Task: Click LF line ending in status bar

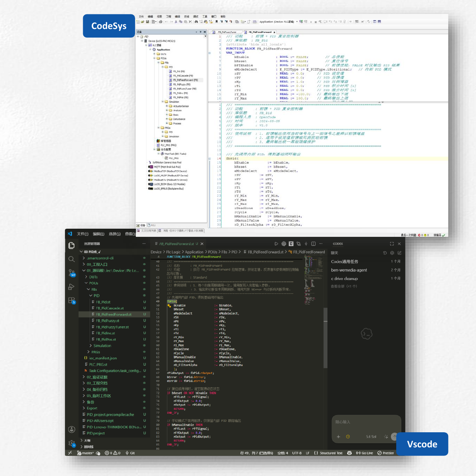Action: [x=308, y=453]
